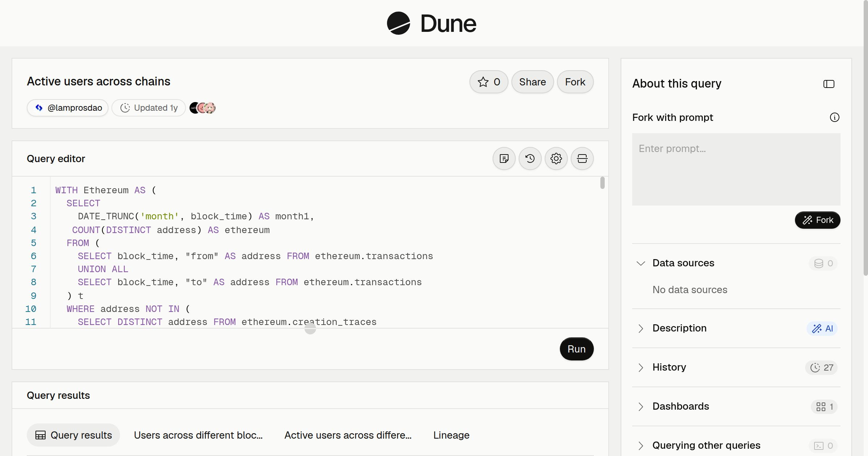Image resolution: width=868 pixels, height=456 pixels.
Task: Click code line 1 'WITH Ethereum AS ('
Action: coord(106,190)
